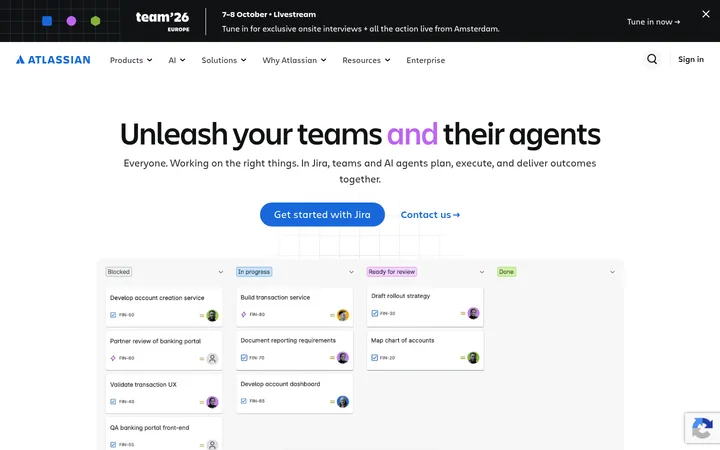
Task: Open the 'Draft rollout strategy' card title
Action: tap(400, 296)
